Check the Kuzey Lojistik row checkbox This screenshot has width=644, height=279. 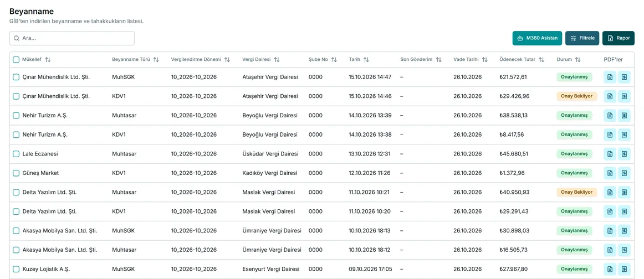(16, 269)
